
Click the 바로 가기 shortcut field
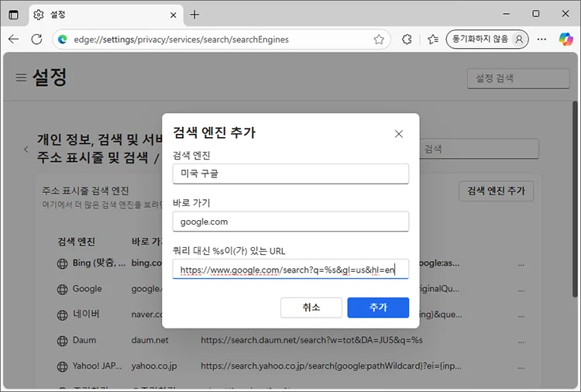click(x=290, y=222)
